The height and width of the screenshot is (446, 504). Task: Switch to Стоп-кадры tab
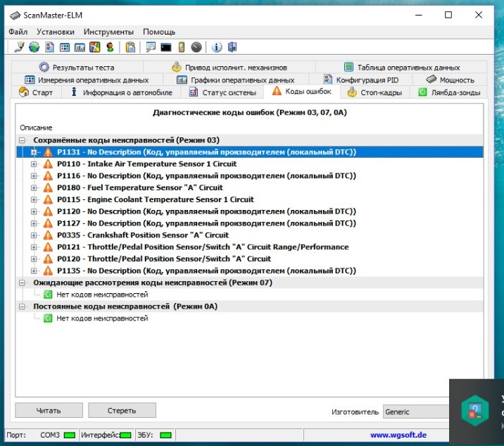tap(374, 93)
